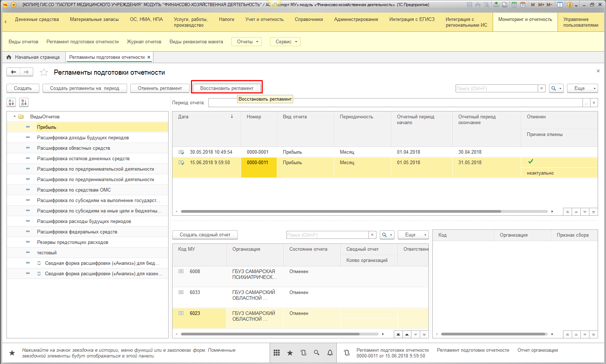Open the Справочники menu section
Viewport: 606px width, 364px height.
[309, 19]
